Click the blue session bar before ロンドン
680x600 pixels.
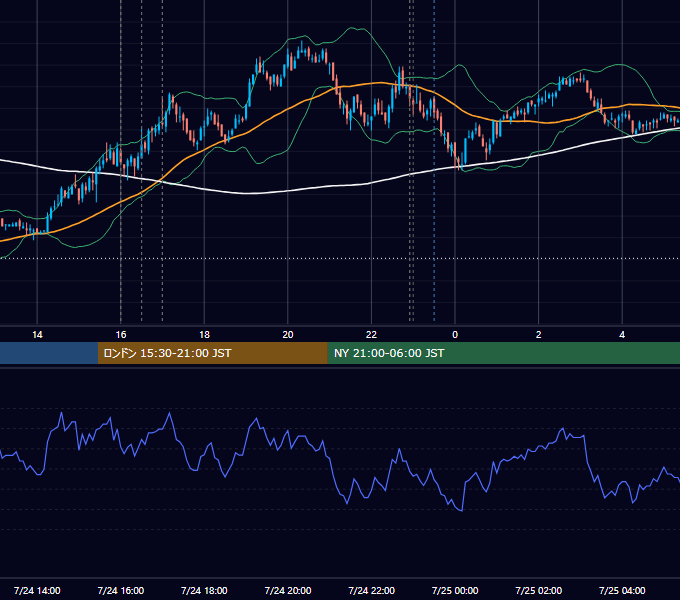point(49,353)
